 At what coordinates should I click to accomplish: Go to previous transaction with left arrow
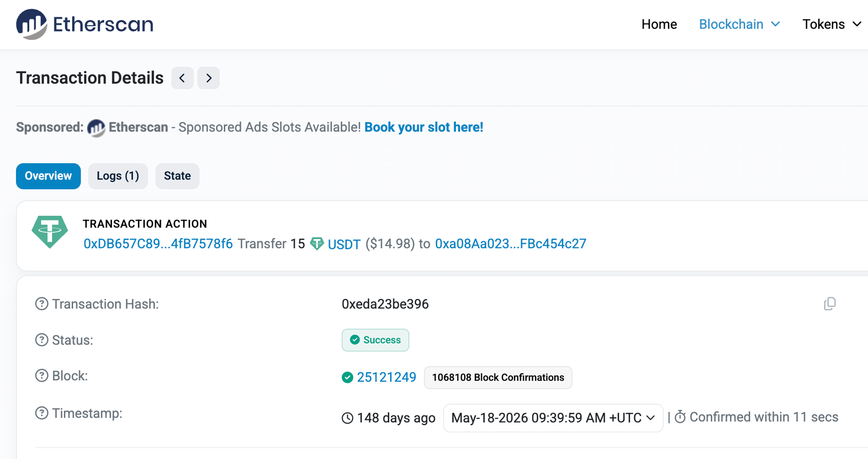[182, 78]
